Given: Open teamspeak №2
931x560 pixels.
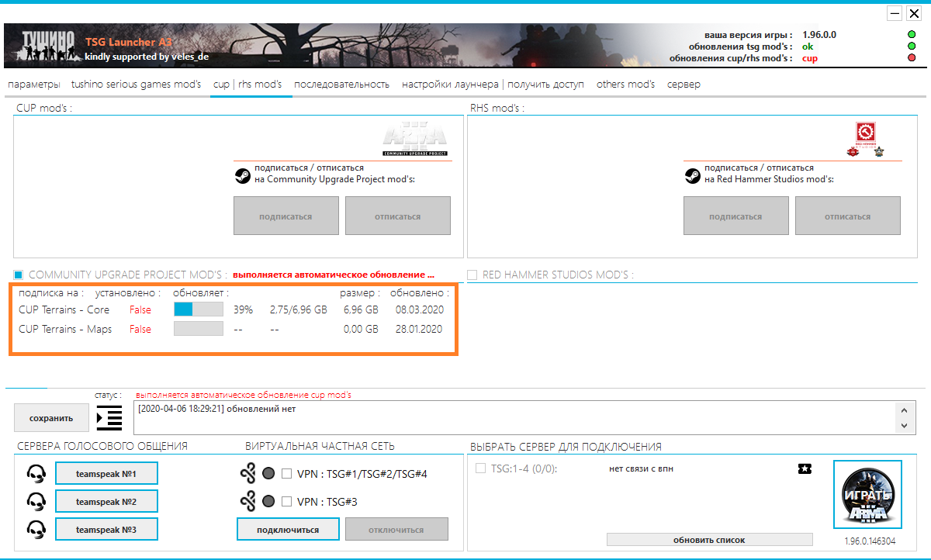Looking at the screenshot, I should [106, 501].
